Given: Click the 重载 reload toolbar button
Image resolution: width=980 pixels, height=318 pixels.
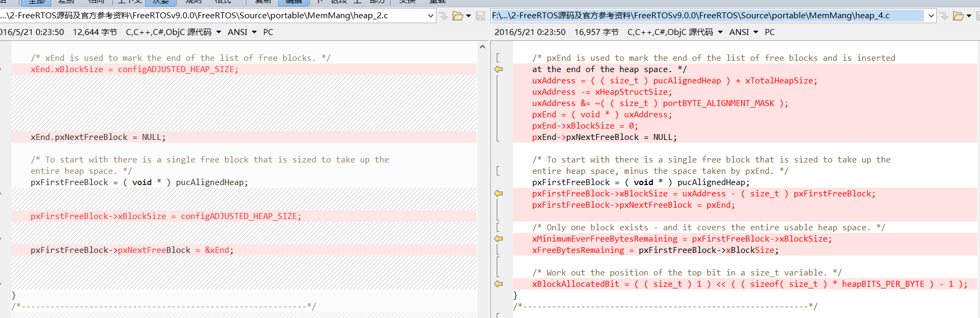Looking at the screenshot, I should [x=438, y=2].
